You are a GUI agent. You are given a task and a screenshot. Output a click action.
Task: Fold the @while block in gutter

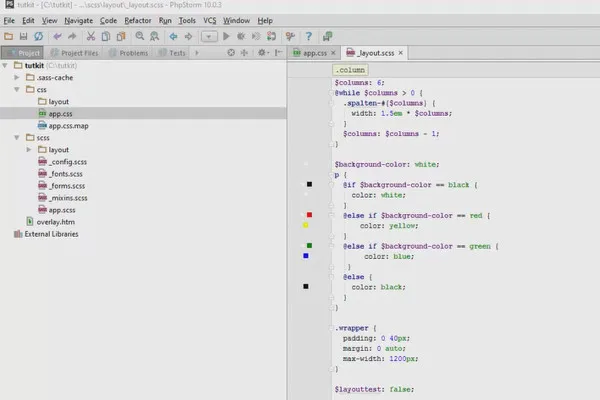point(332,93)
